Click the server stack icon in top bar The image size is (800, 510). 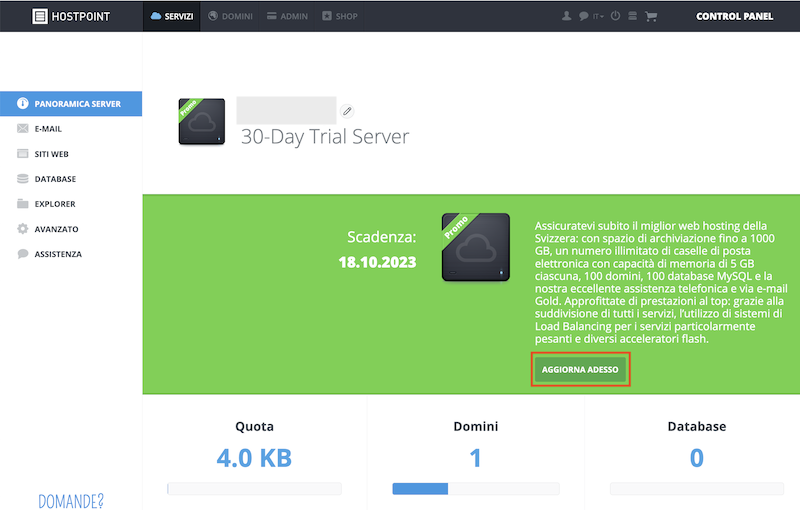click(632, 16)
